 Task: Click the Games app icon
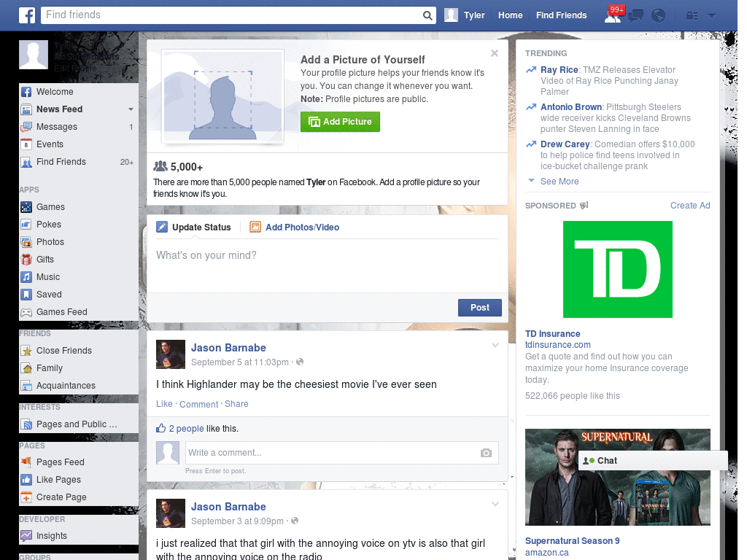coord(26,207)
